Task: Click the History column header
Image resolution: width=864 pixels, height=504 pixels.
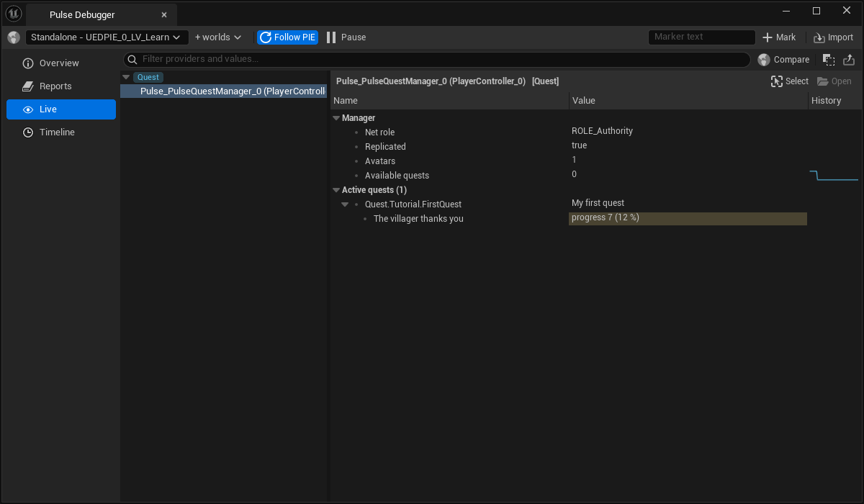Action: (x=835, y=101)
